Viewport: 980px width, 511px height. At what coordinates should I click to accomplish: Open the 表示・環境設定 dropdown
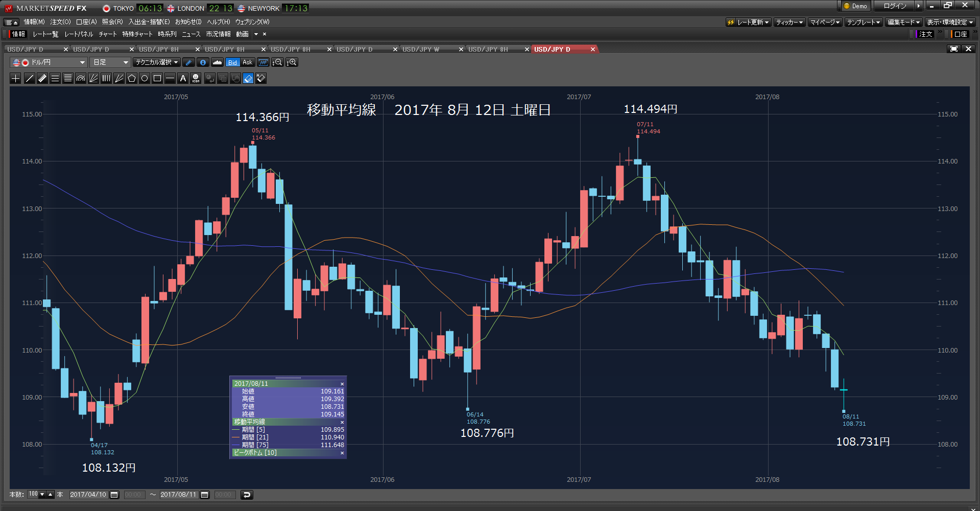tap(950, 22)
